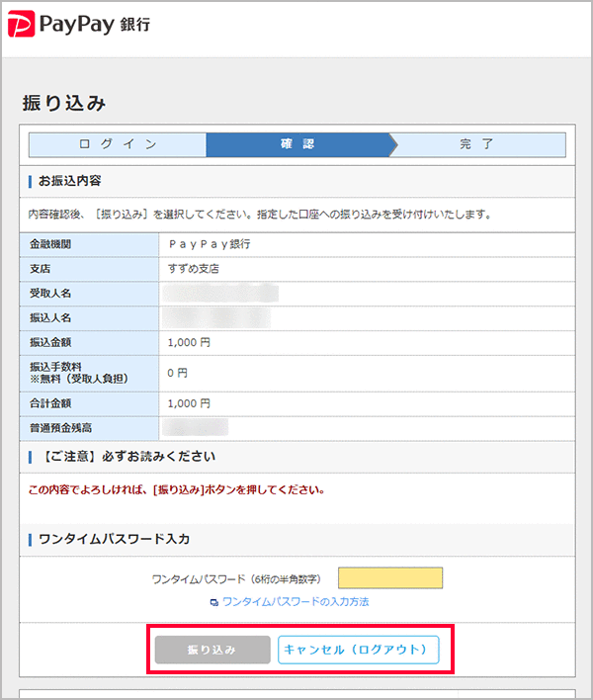This screenshot has width=593, height=700.
Task: Click the 振り込み page heading
Action: pos(64,103)
